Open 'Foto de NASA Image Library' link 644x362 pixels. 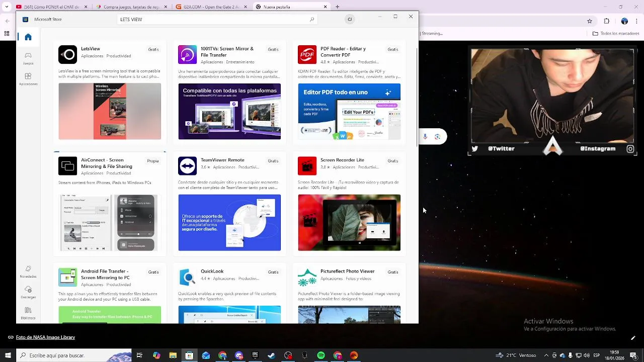click(45, 337)
